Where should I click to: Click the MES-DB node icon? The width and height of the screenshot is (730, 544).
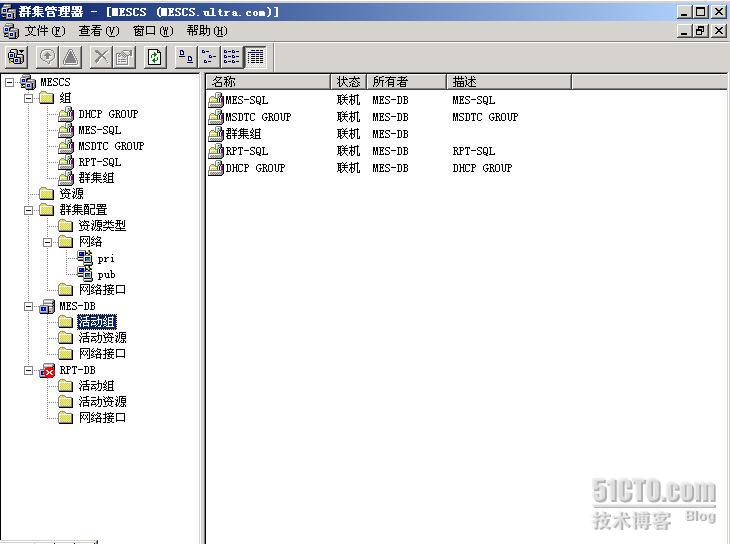[47, 306]
